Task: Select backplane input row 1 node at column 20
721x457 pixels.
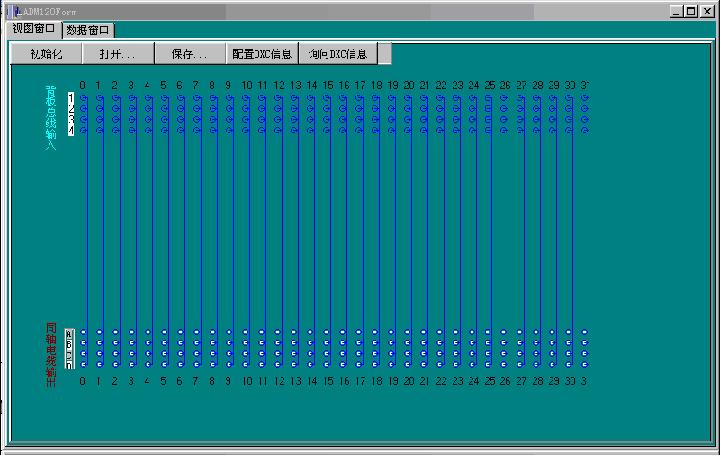Action: pyautogui.click(x=408, y=98)
